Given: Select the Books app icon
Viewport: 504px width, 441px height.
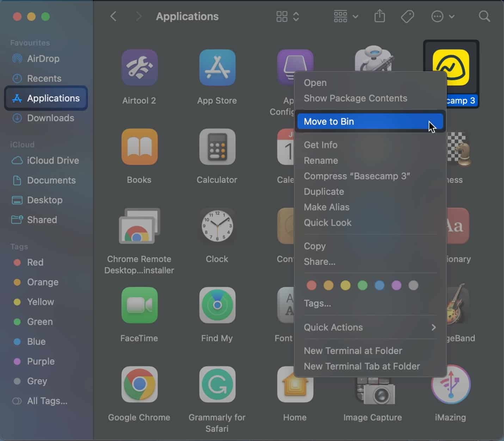Looking at the screenshot, I should pyautogui.click(x=139, y=147).
